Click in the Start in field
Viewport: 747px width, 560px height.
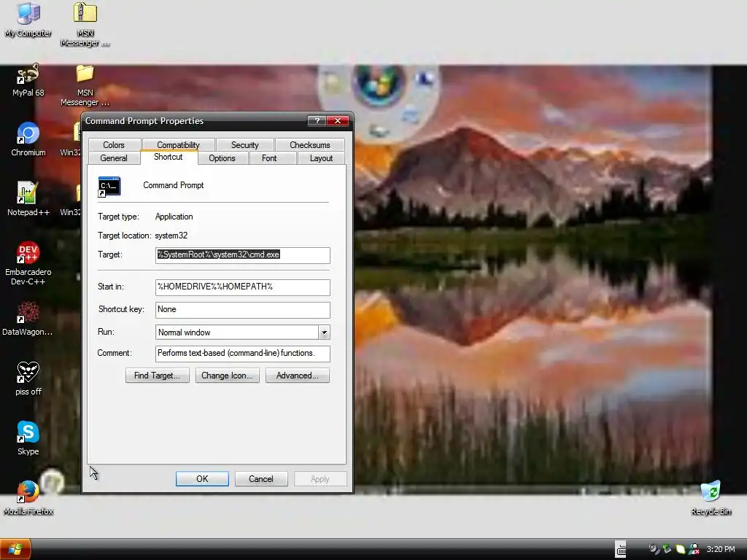click(242, 287)
